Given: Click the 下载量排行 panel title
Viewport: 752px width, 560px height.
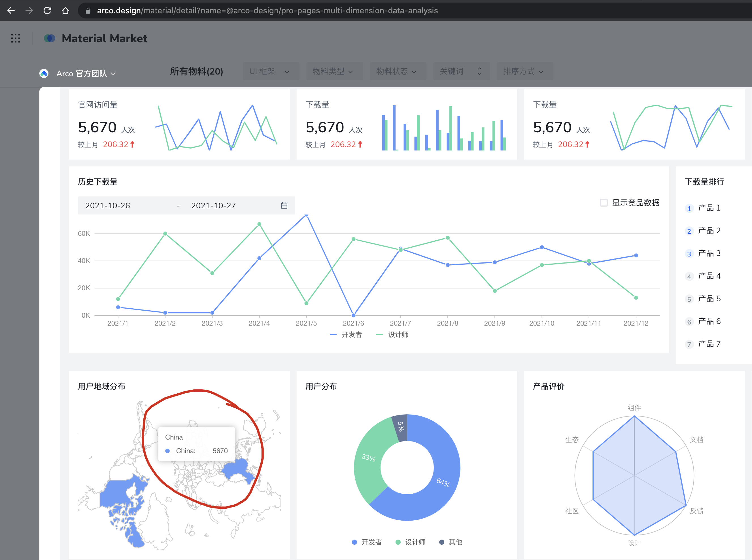Looking at the screenshot, I should tap(705, 182).
